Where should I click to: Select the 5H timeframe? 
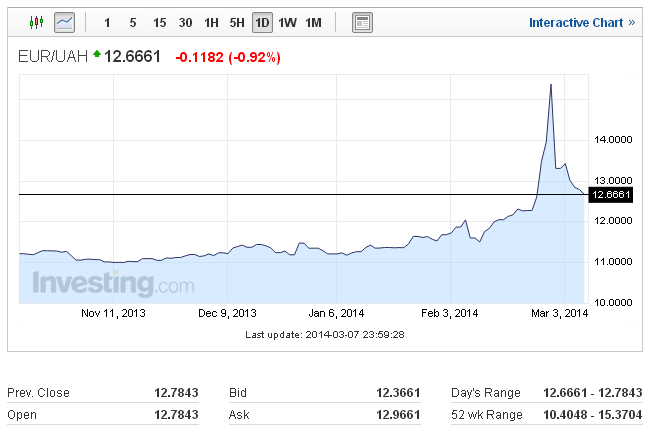pos(237,22)
